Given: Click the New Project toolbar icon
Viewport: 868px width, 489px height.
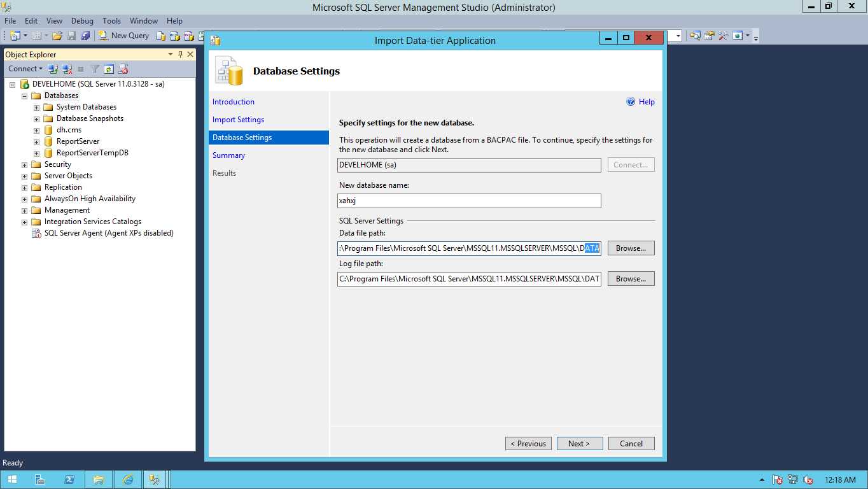Looking at the screenshot, I should pos(15,36).
